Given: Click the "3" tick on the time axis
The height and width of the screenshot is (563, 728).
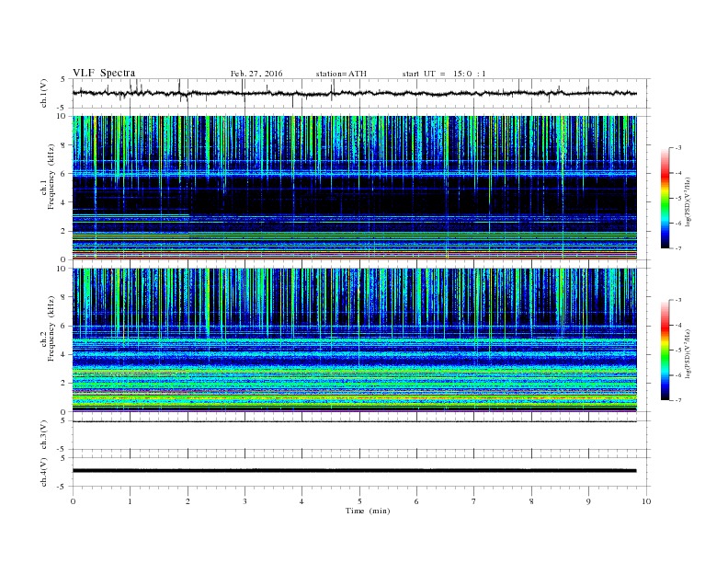Looking at the screenshot, I should pos(245,501).
